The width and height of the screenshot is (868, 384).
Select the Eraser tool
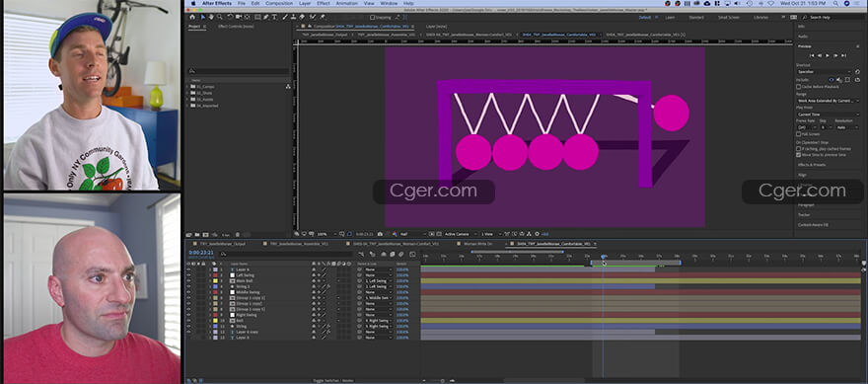[302, 17]
